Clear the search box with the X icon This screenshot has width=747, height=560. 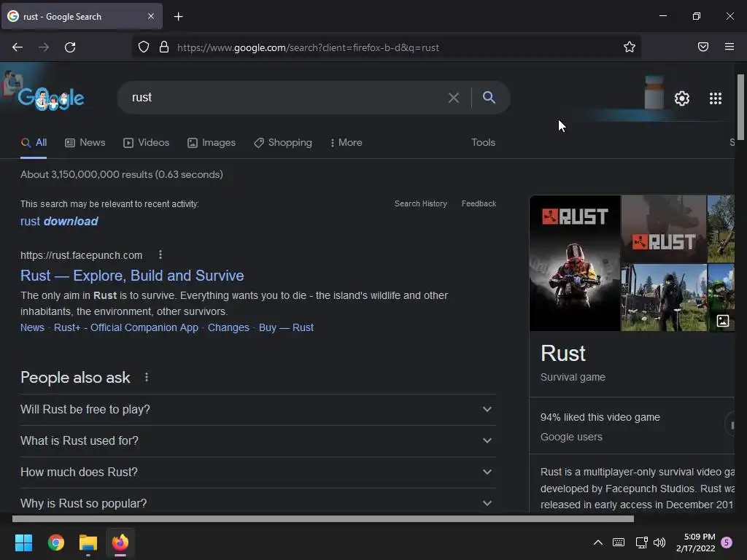[454, 98]
